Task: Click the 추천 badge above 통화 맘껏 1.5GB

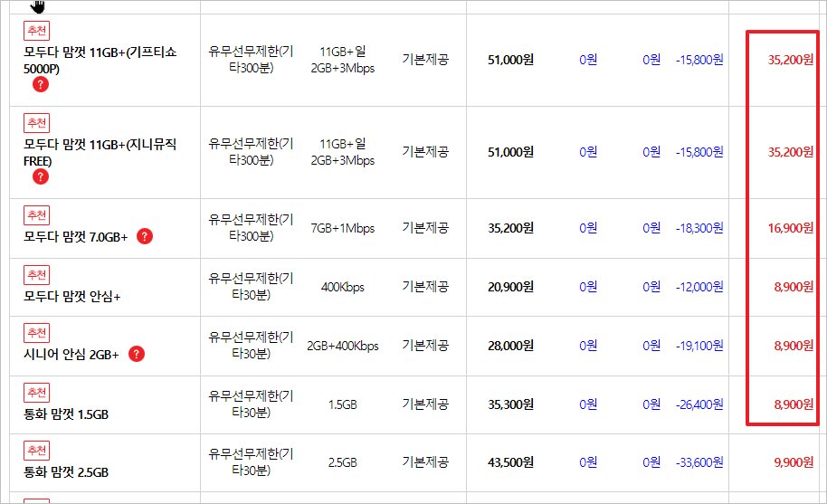Action: pos(36,393)
